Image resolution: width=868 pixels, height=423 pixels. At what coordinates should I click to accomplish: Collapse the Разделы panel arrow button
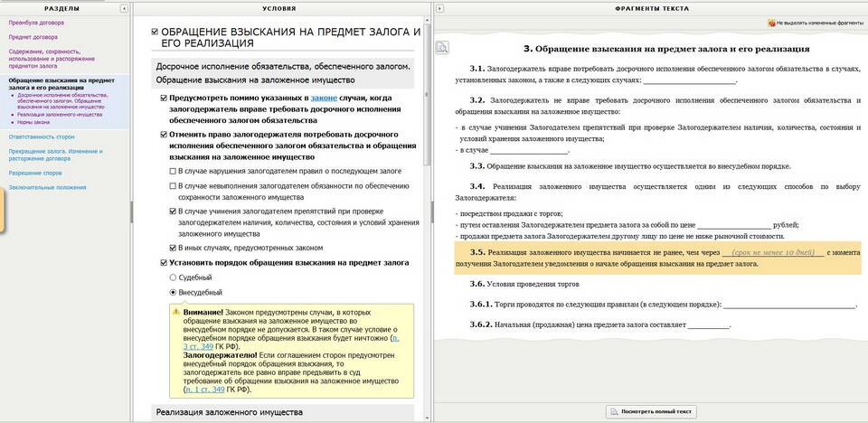tap(124, 8)
